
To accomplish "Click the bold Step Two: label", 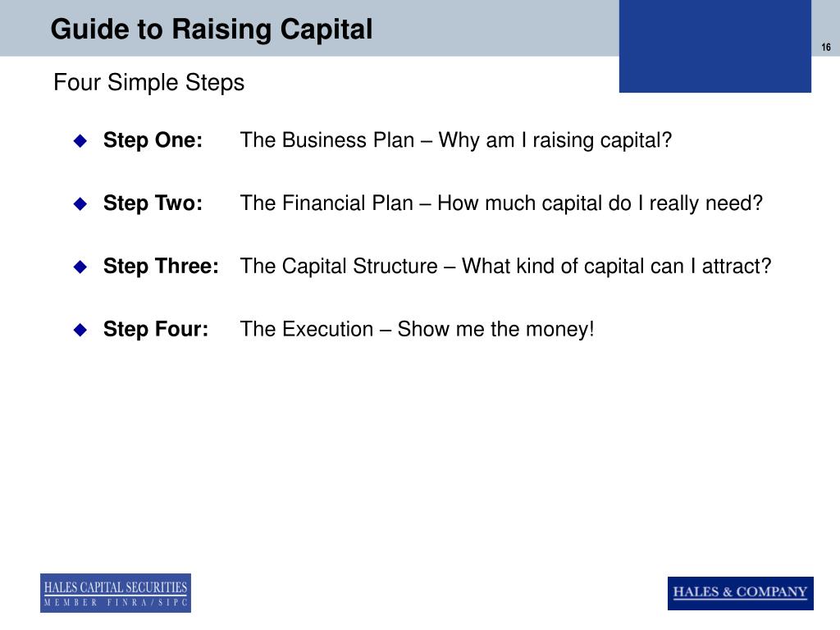I will click(x=153, y=203).
